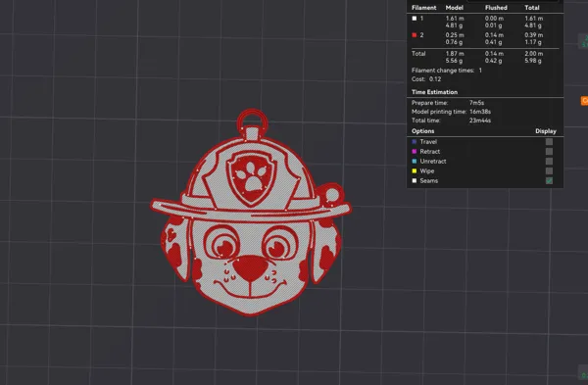
Task: Click the Time Estimation section heading
Action: 434,92
